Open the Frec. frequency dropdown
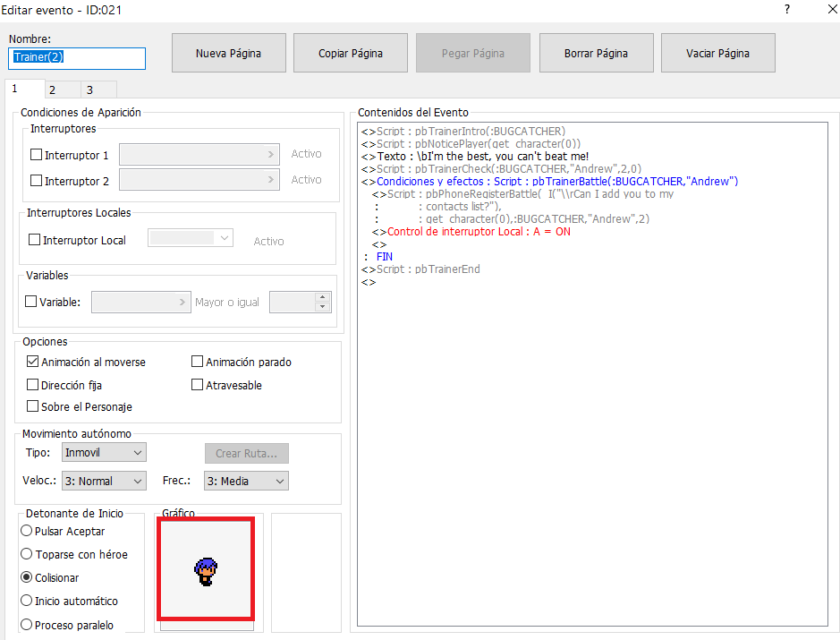 tap(246, 481)
